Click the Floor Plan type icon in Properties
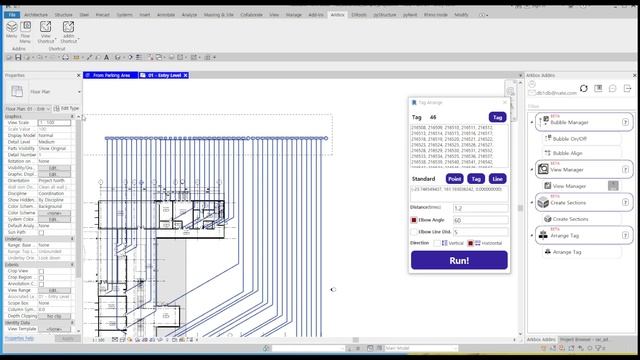This screenshot has height=360, width=640. pos(17,91)
